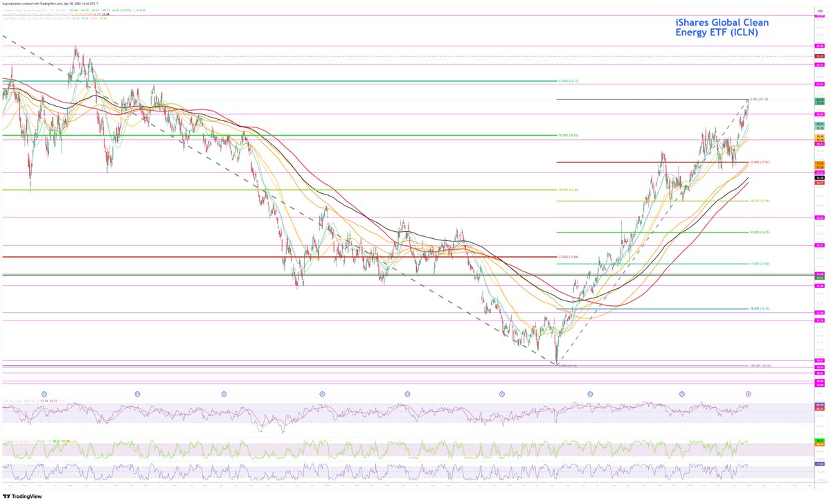
Task: Click the '23.60% (13.84)' Fibonacci label
Action: [x=569, y=257]
